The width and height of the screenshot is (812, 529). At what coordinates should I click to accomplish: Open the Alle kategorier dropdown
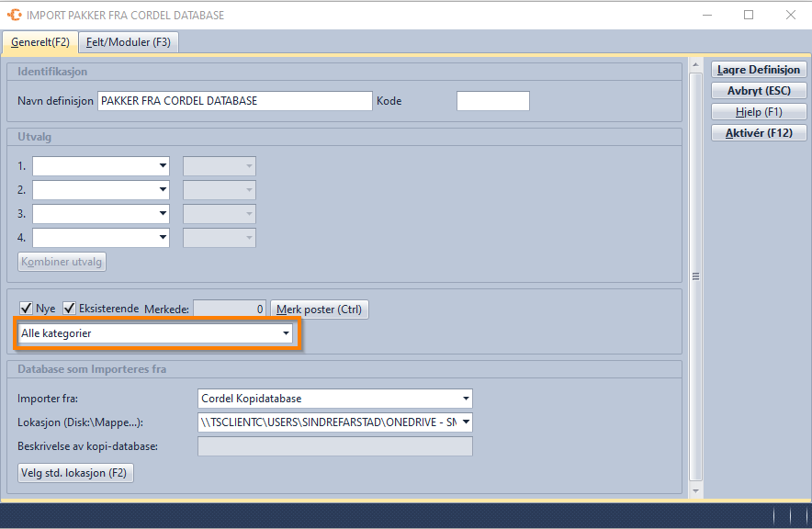click(155, 333)
